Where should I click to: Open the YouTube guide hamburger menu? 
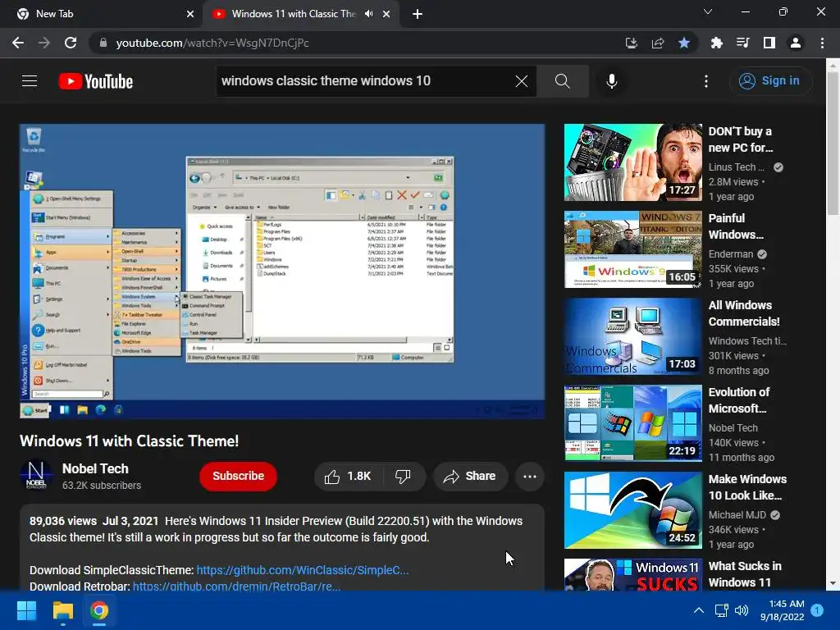30,81
